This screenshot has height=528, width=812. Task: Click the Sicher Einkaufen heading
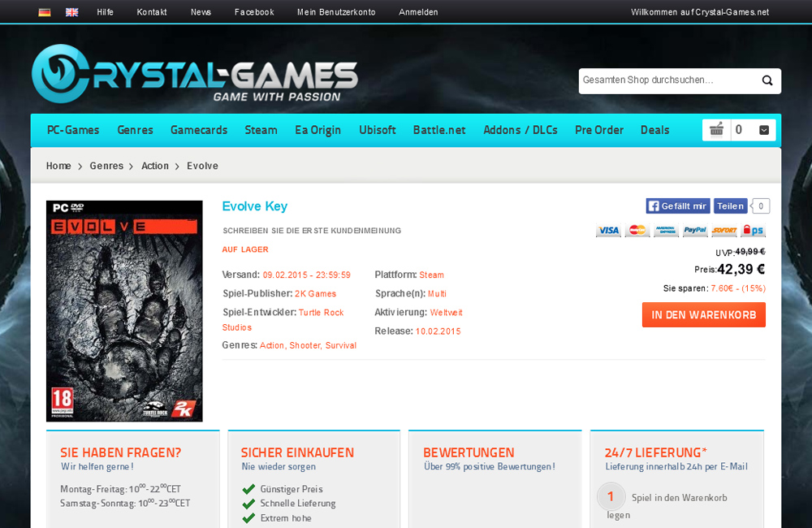(297, 453)
